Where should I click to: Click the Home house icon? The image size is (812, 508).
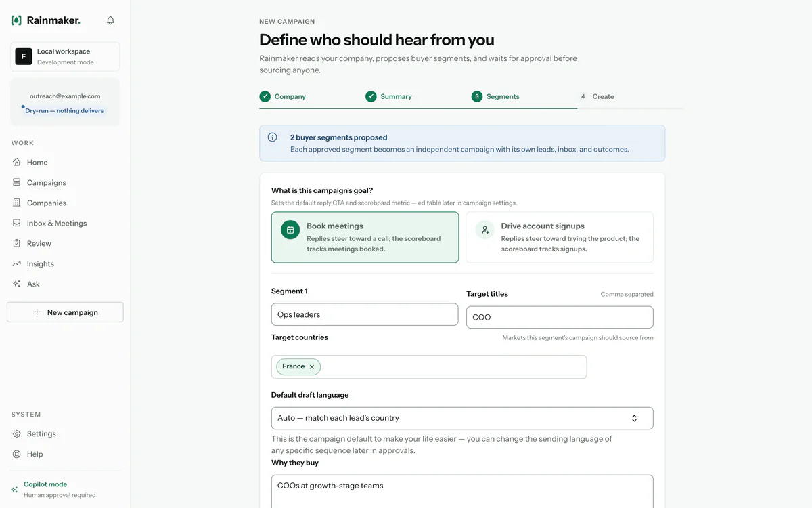click(17, 162)
